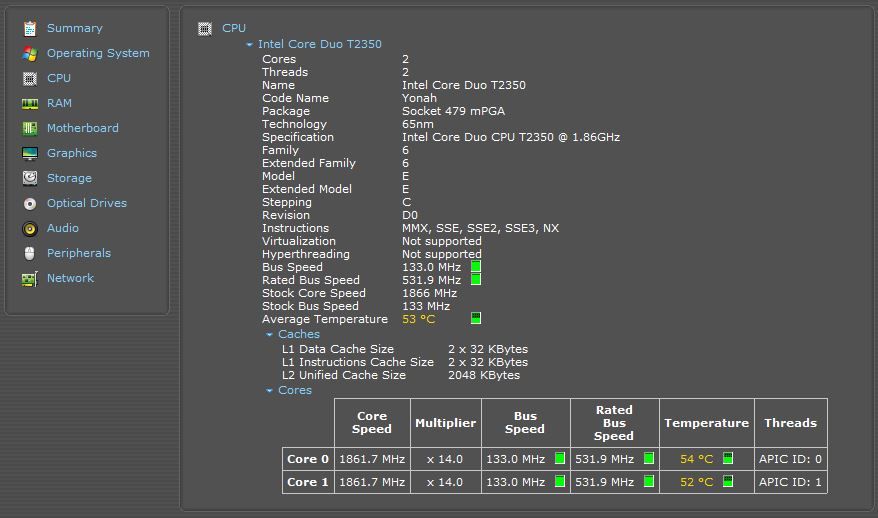The height and width of the screenshot is (518, 878).
Task: Click the graph icon next to 52 °C
Action: [x=728, y=481]
